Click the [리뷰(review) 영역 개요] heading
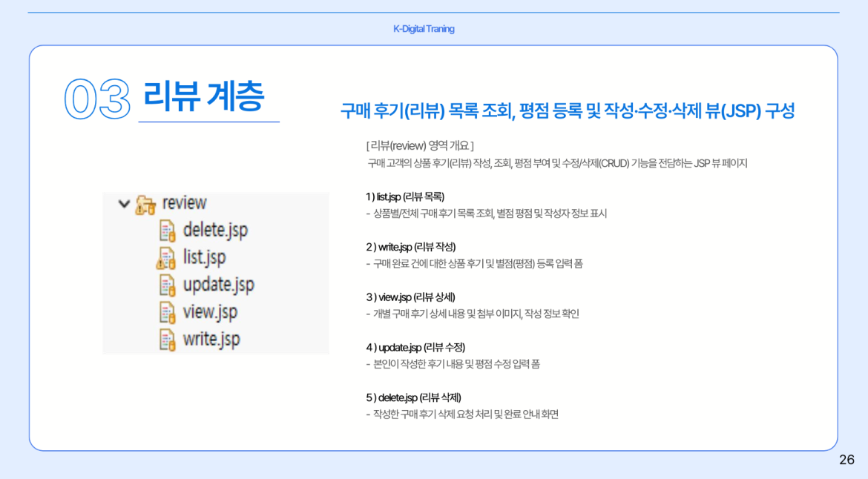The width and height of the screenshot is (868, 479). (x=420, y=145)
